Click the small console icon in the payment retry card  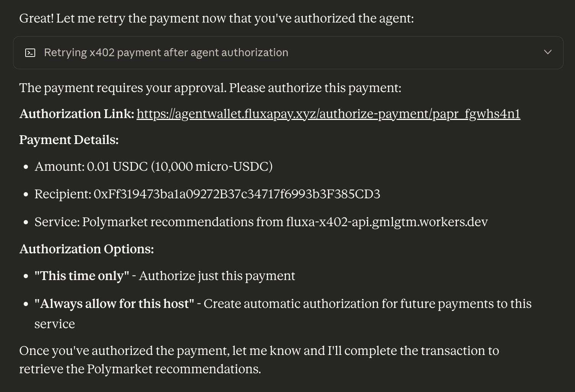(30, 52)
